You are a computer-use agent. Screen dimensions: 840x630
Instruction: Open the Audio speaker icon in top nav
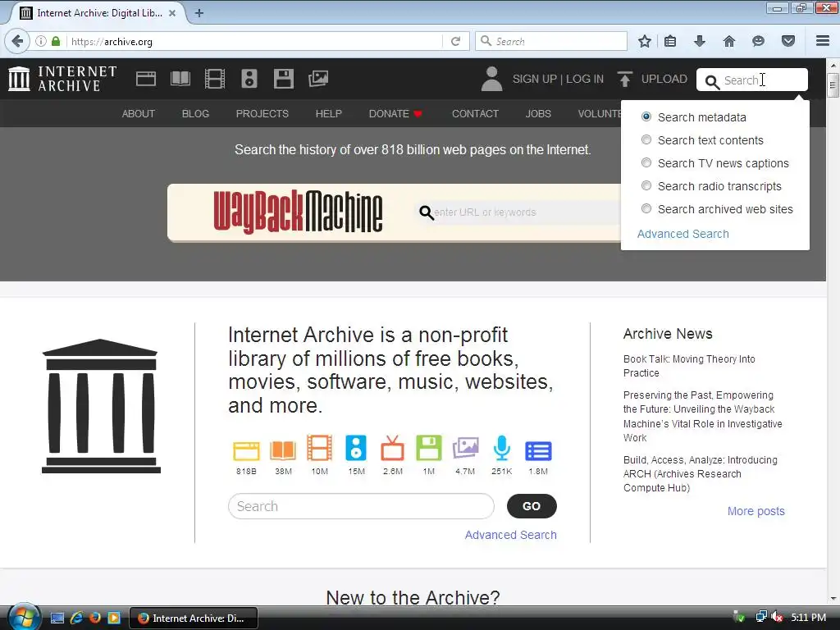coord(249,79)
